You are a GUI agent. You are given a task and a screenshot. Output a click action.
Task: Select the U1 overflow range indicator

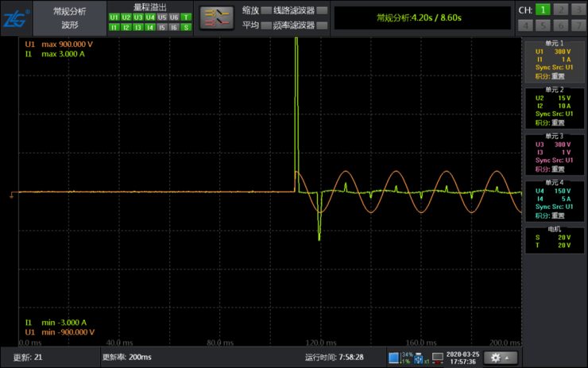[114, 17]
